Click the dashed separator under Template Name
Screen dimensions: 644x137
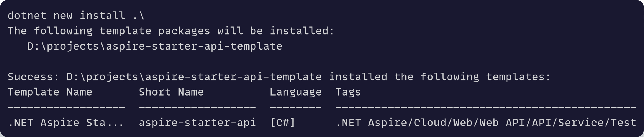click(x=66, y=108)
